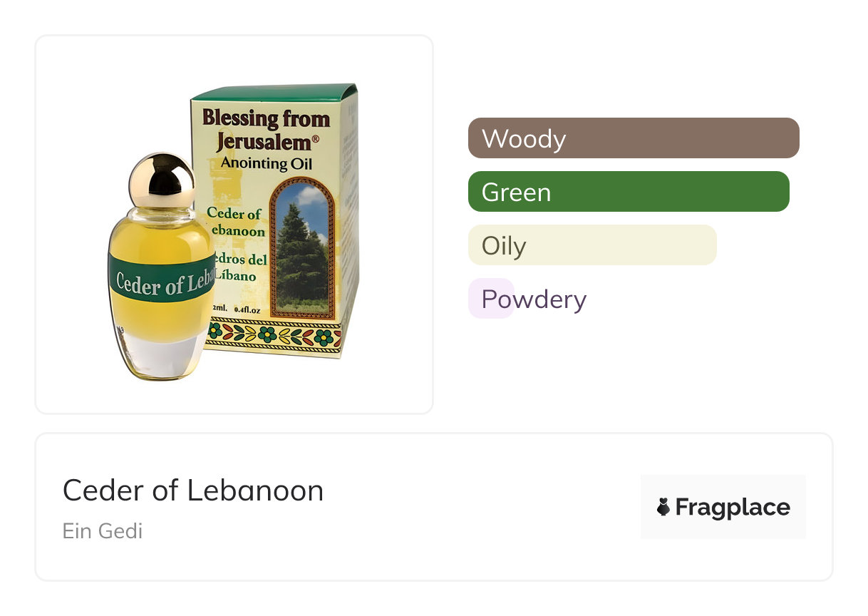Click the cedar tree picture on box

tap(302, 249)
